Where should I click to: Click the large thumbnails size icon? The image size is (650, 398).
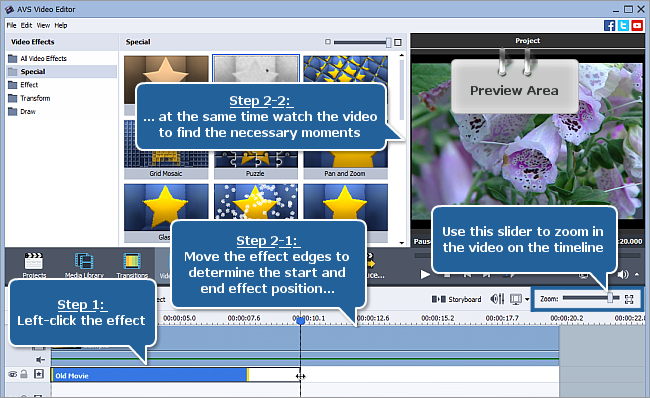398,42
